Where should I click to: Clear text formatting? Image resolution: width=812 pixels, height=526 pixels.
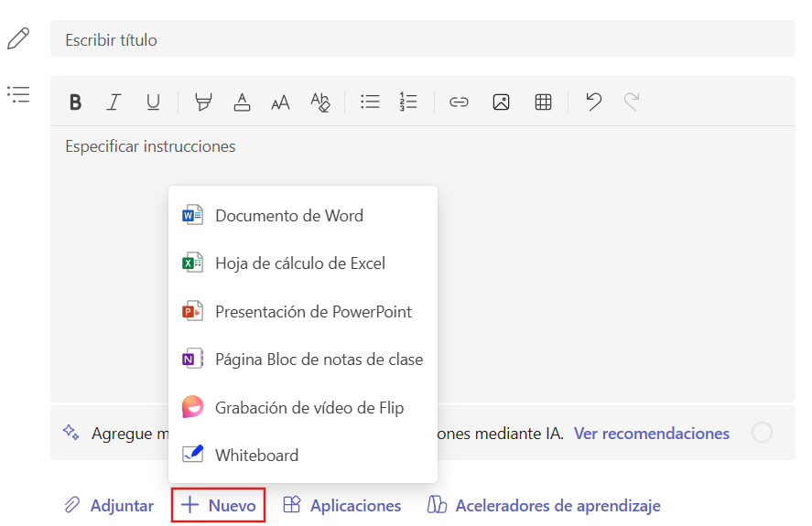pyautogui.click(x=320, y=102)
